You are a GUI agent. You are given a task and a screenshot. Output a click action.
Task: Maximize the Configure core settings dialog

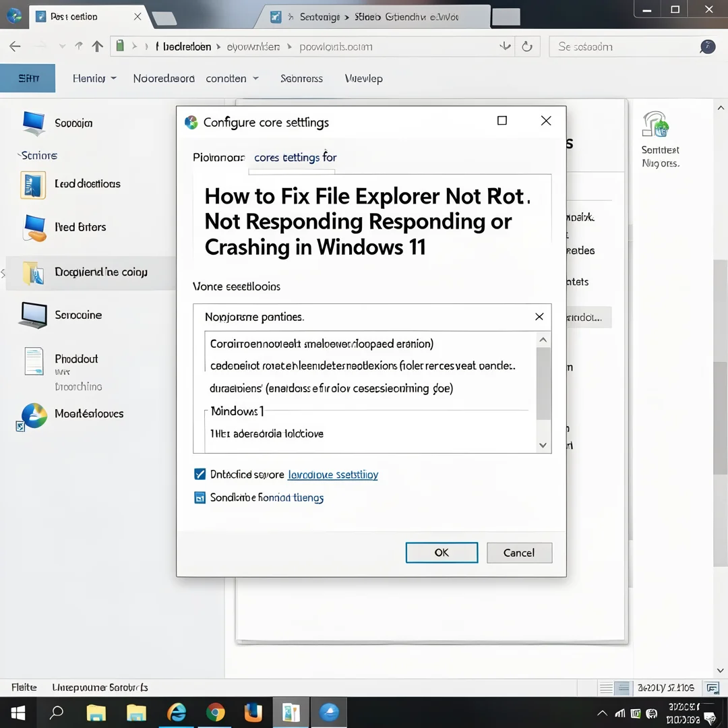pyautogui.click(x=502, y=121)
